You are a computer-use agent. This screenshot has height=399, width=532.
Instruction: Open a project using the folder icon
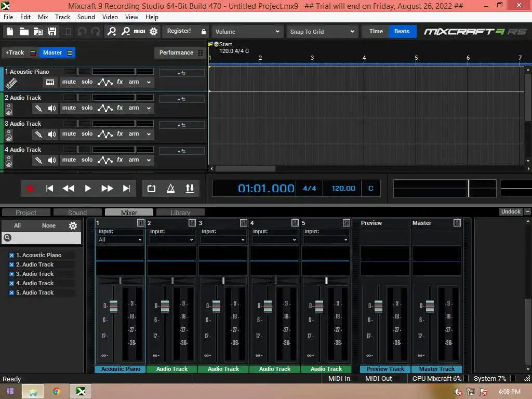tap(24, 32)
